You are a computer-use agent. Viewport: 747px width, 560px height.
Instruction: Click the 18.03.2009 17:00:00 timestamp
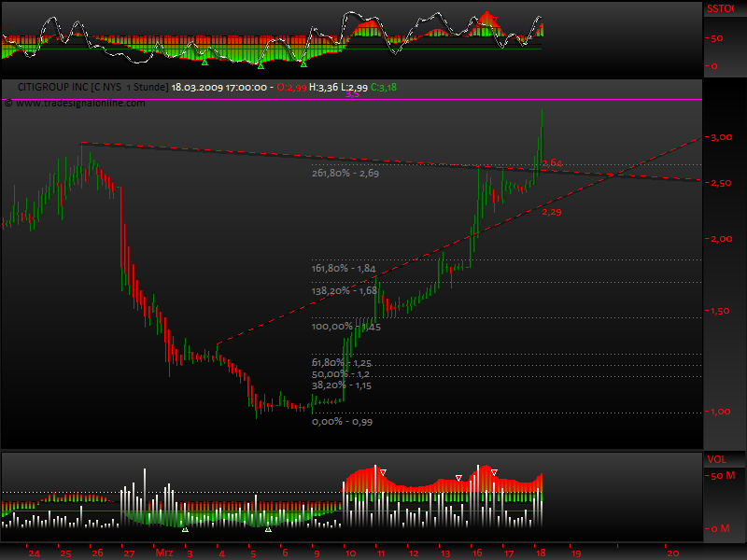tap(219, 87)
